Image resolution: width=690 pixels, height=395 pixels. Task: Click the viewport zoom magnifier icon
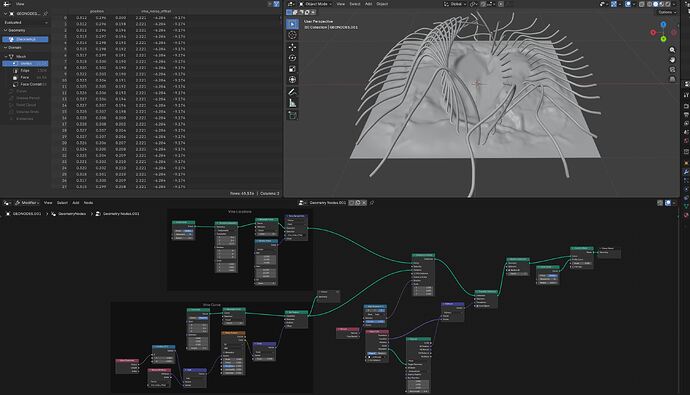click(x=672, y=50)
